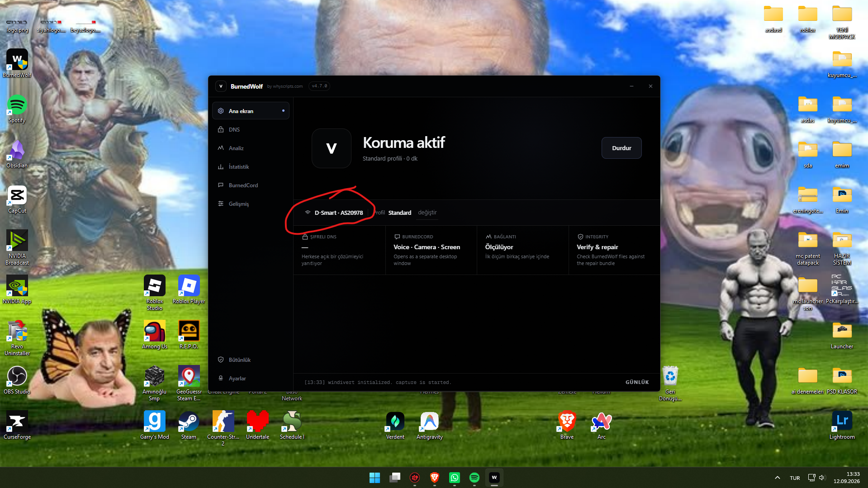
Task: Click the TUR language indicator
Action: tap(795, 478)
